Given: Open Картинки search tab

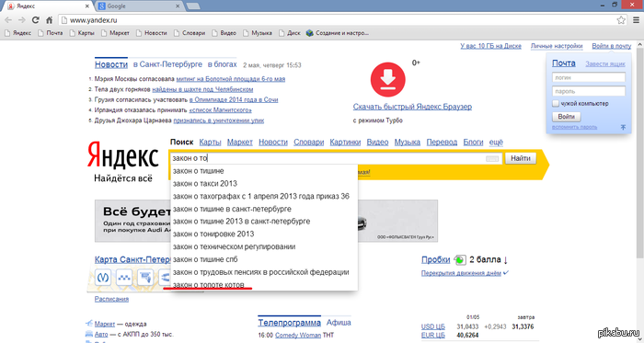Looking at the screenshot, I should pos(345,142).
